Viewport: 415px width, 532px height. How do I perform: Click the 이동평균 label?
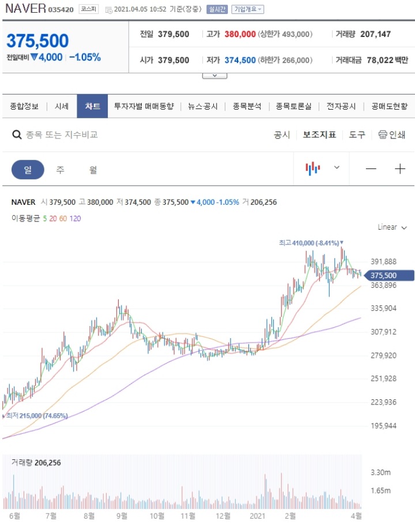coord(25,219)
